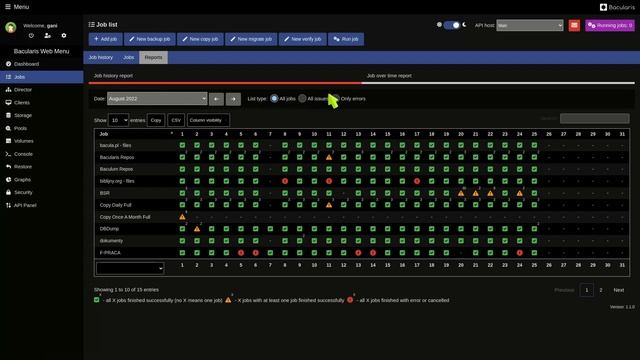Open Security in the sidebar

pyautogui.click(x=42, y=192)
